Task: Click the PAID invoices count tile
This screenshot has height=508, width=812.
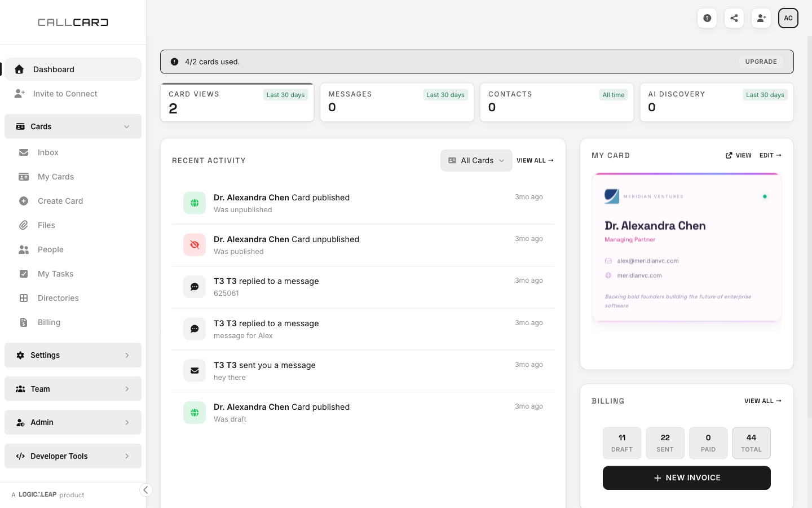Action: point(708,443)
